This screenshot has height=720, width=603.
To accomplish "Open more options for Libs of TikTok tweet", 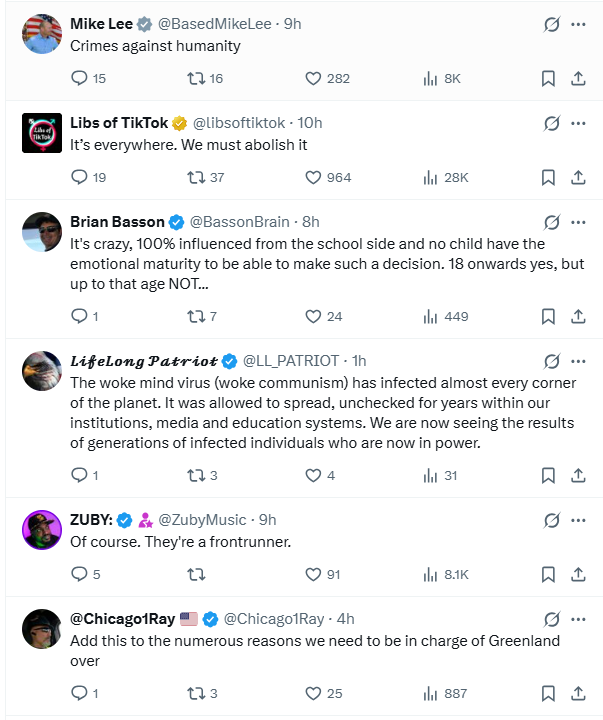I will point(578,123).
